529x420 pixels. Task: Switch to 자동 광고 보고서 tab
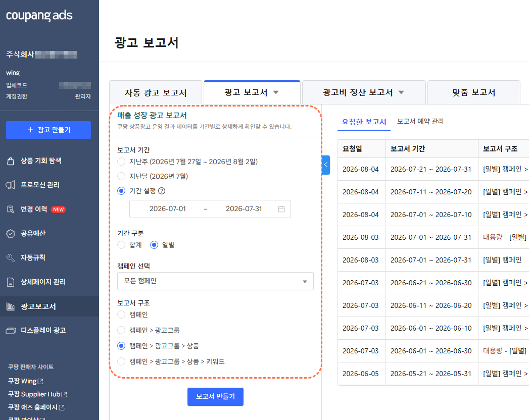click(156, 93)
